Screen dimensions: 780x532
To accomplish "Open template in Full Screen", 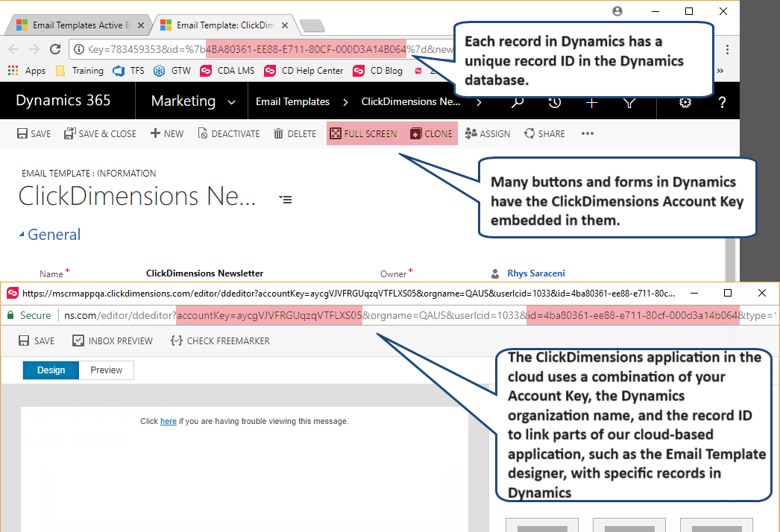I will coord(363,134).
